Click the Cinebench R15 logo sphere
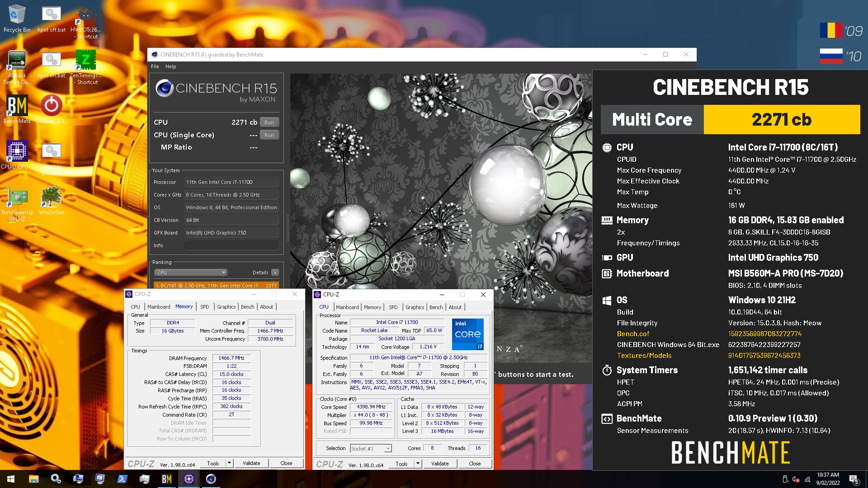The width and height of the screenshot is (868, 488). pyautogui.click(x=165, y=88)
